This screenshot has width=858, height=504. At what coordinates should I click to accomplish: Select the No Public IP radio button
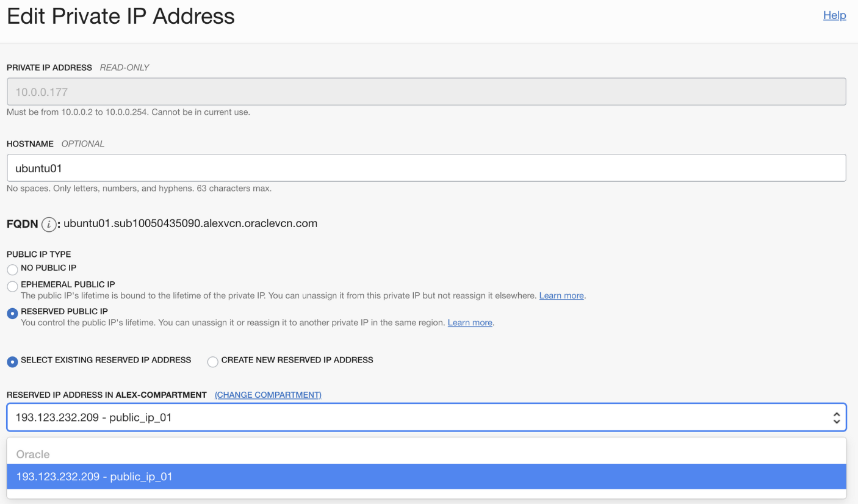(12, 270)
